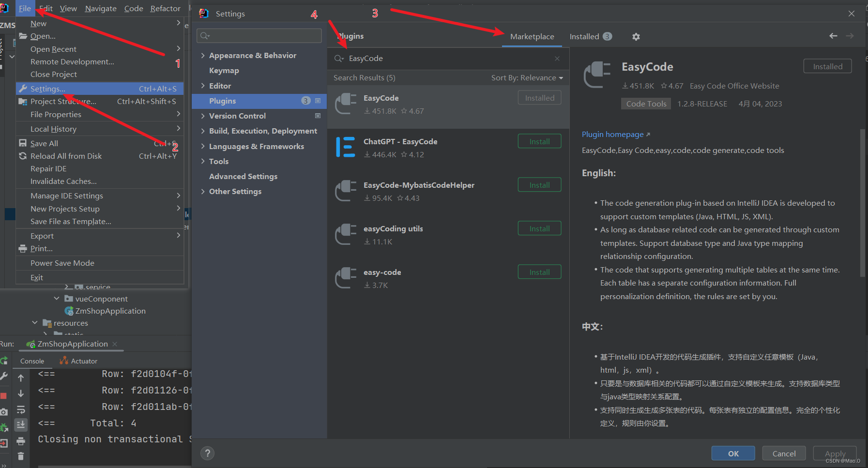Install easyCoding utils plugin

click(539, 228)
